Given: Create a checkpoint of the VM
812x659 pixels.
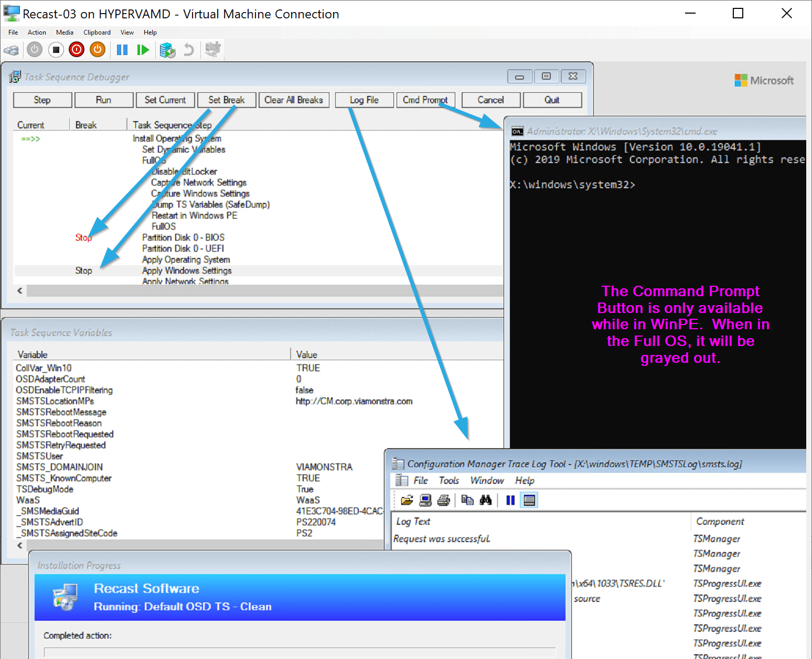Looking at the screenshot, I should [167, 50].
